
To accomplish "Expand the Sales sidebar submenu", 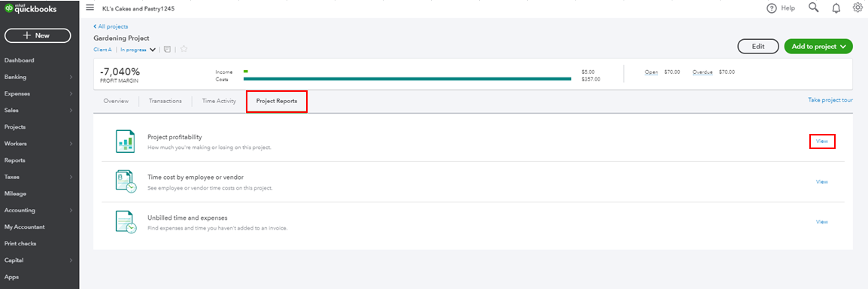I will tap(71, 110).
